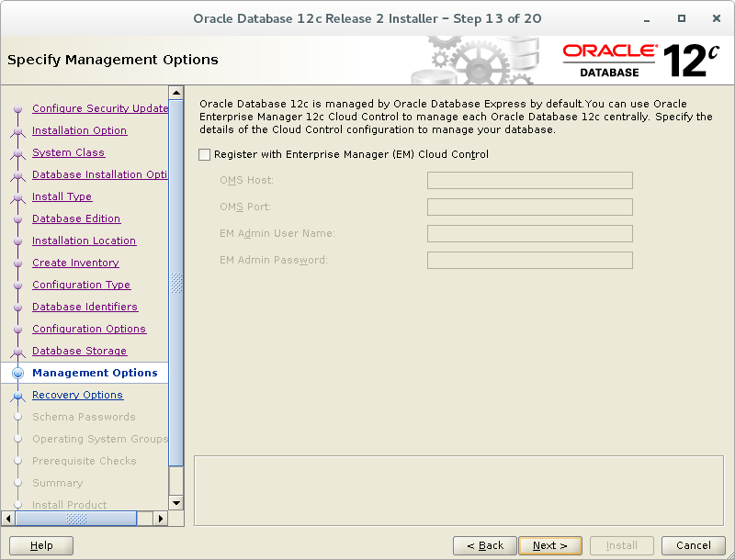Click the OMS Port input field
Image resolution: width=735 pixels, height=560 pixels.
tap(530, 207)
